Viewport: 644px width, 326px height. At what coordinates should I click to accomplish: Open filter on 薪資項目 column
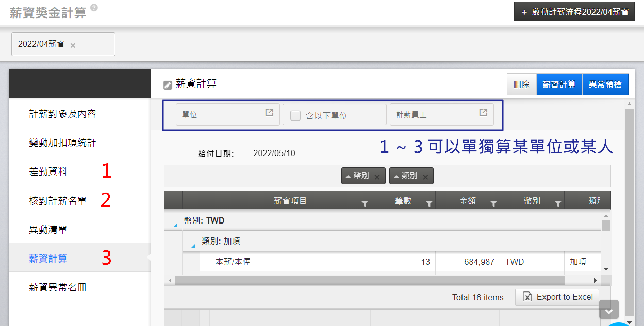365,204
